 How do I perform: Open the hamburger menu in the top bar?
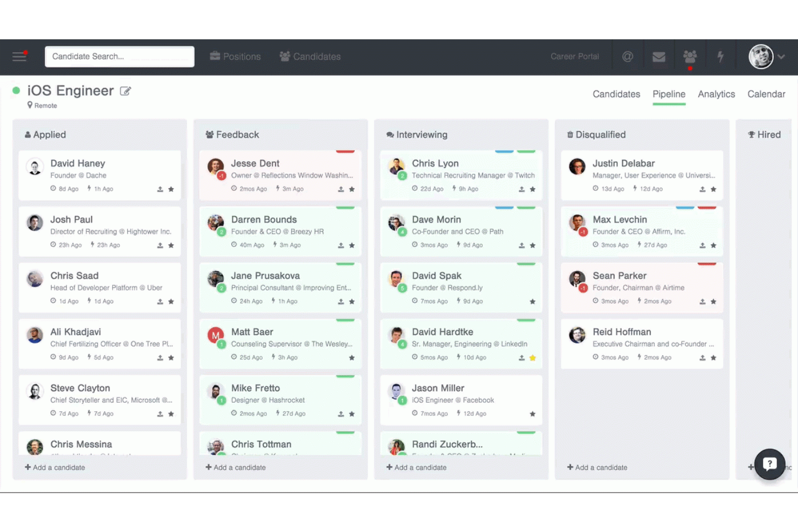pyautogui.click(x=19, y=57)
